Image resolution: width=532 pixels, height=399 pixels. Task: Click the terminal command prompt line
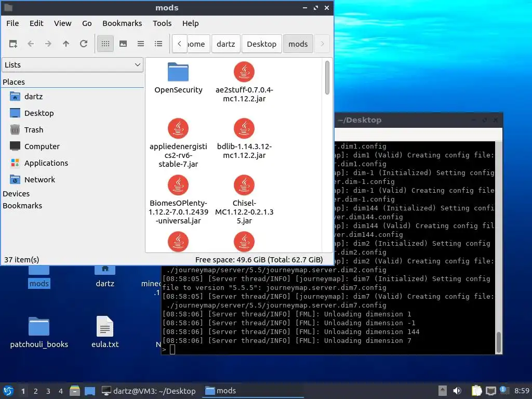click(x=328, y=350)
